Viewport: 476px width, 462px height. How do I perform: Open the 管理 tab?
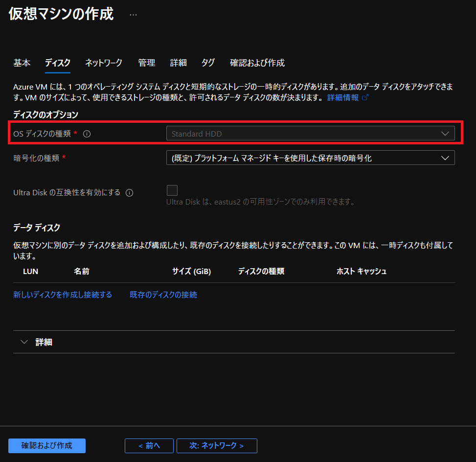(147, 63)
